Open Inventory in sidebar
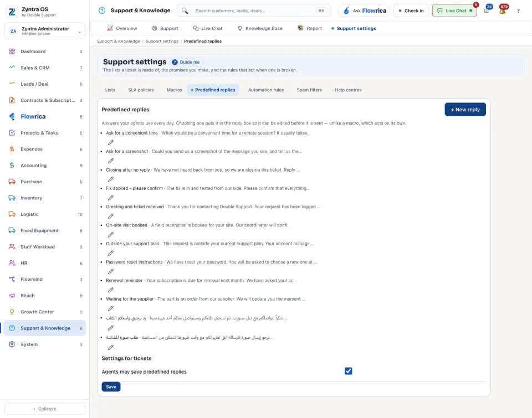This screenshot has width=532, height=418. [x=45, y=198]
